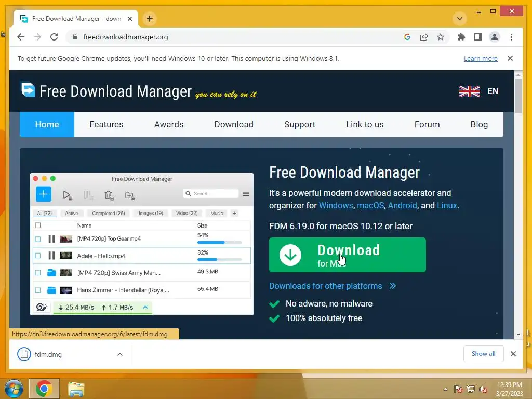This screenshot has height=399, width=532.
Task: Pause the Top Gear.mp4 download
Action: pos(51,239)
